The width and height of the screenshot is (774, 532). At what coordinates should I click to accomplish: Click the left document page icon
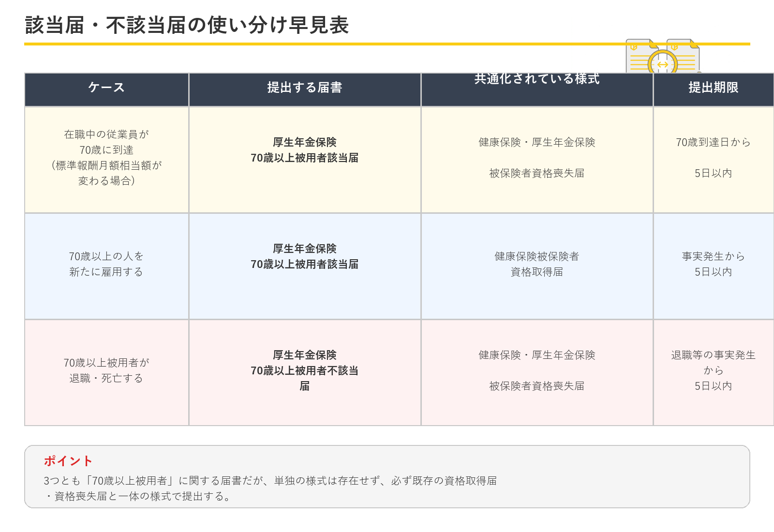642,56
